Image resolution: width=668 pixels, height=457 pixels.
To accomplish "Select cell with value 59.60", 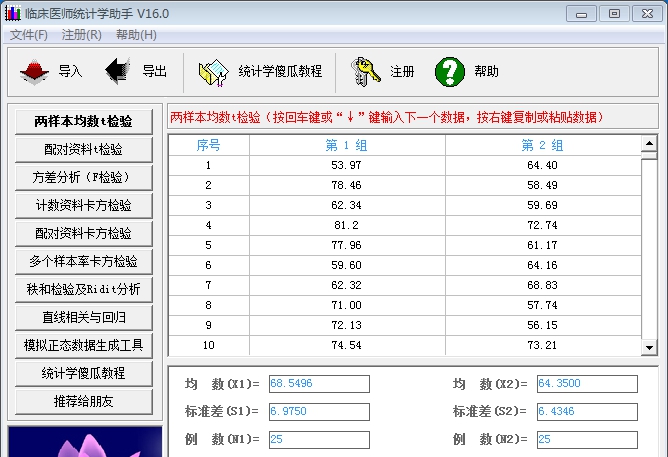I will click(x=347, y=265).
